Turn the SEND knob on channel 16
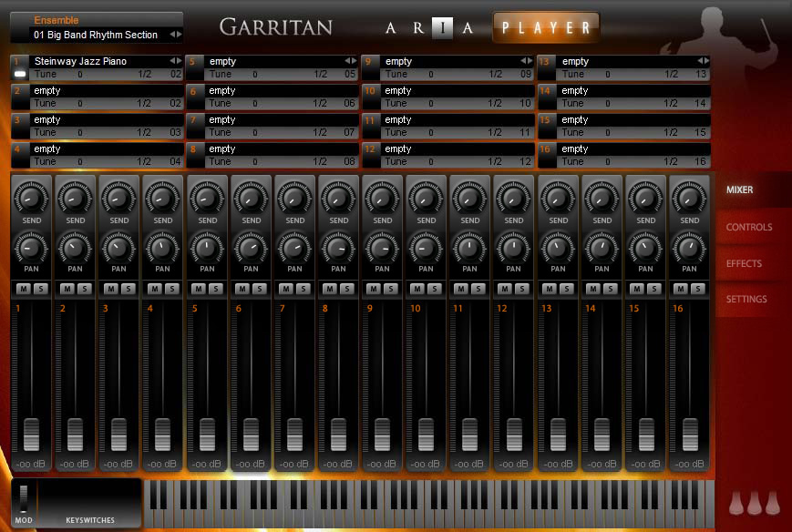 pyautogui.click(x=689, y=198)
